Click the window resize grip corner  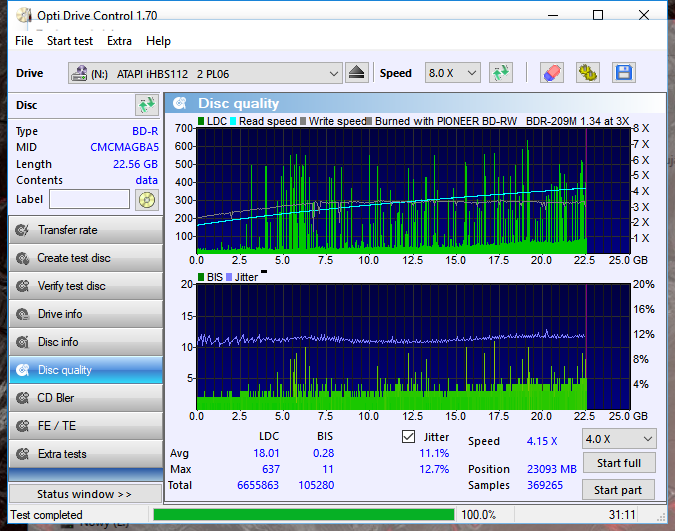pyautogui.click(x=661, y=518)
